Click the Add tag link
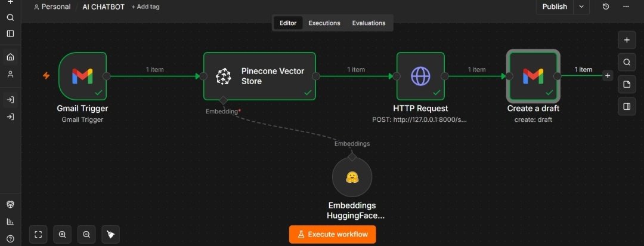Image resolution: width=644 pixels, height=246 pixels. (x=145, y=7)
